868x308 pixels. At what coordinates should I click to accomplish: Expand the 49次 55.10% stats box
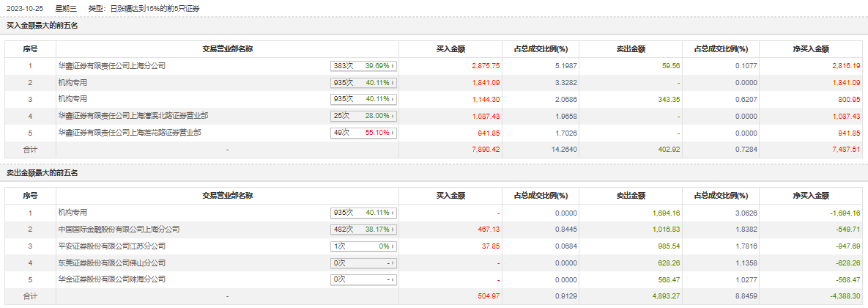coord(363,133)
